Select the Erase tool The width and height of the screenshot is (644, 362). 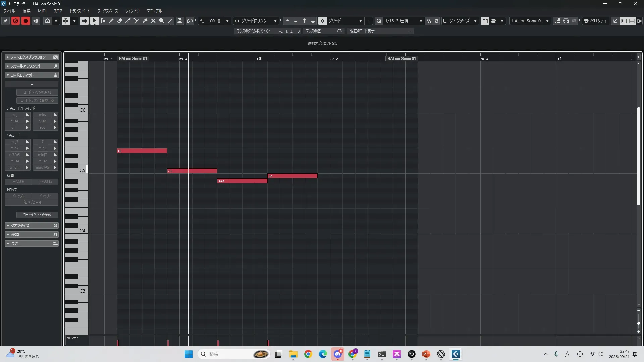pos(120,21)
